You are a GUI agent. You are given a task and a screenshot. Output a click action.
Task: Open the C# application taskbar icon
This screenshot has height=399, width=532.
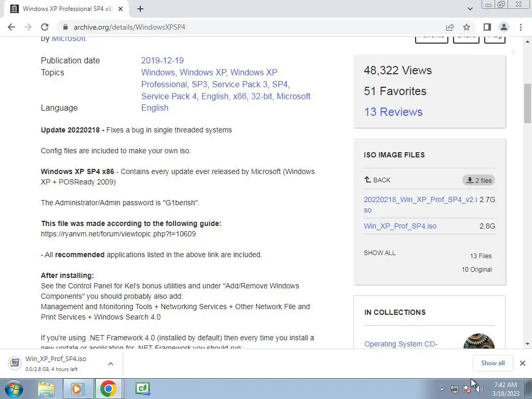point(142,389)
